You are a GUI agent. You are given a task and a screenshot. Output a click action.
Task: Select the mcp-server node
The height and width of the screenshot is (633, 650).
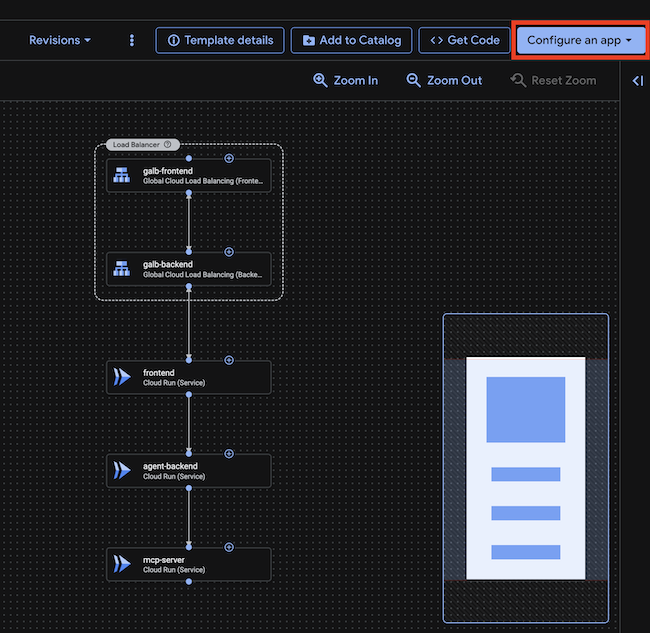pos(189,564)
